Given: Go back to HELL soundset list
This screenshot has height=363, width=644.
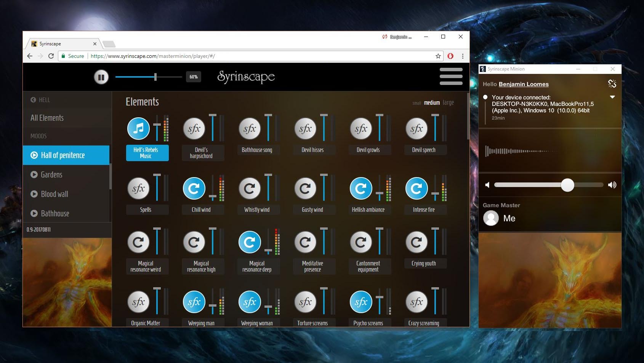Looking at the screenshot, I should 40,100.
